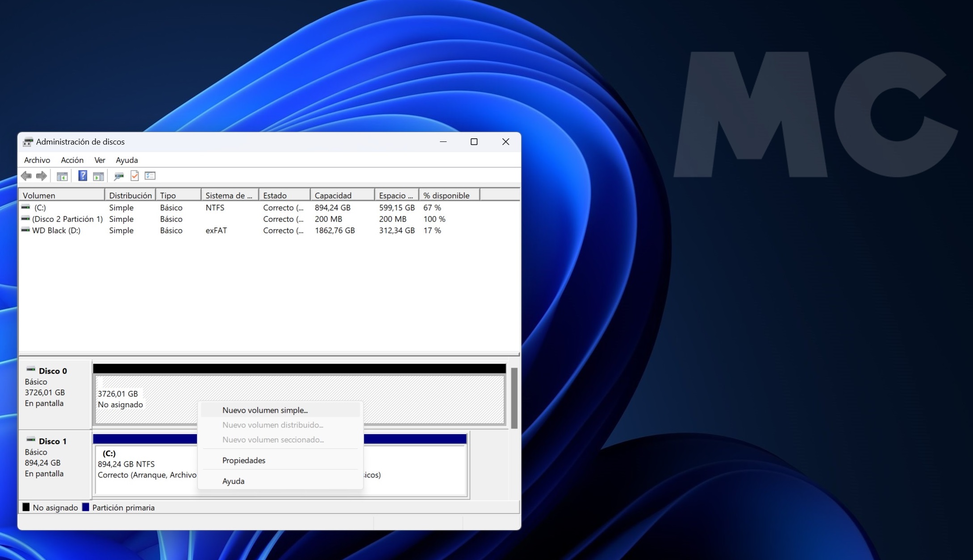
Task: Select Propiedades in the context menu
Action: pyautogui.click(x=244, y=460)
